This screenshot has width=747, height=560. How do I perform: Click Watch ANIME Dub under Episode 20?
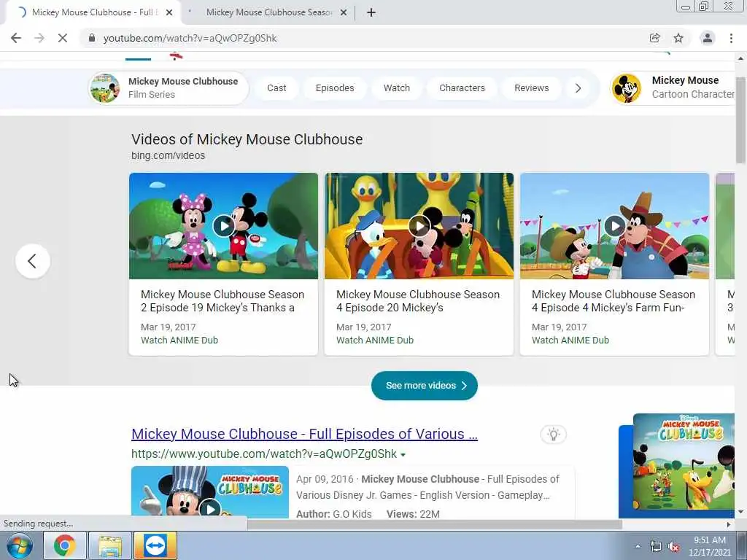click(x=375, y=341)
